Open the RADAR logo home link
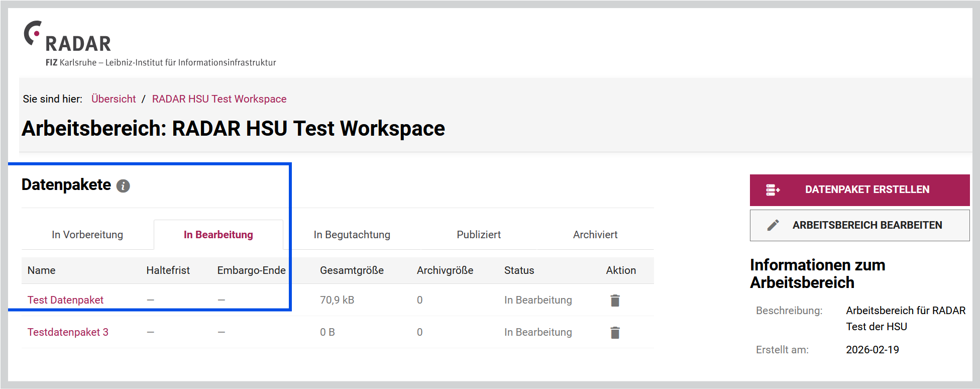 coord(67,37)
